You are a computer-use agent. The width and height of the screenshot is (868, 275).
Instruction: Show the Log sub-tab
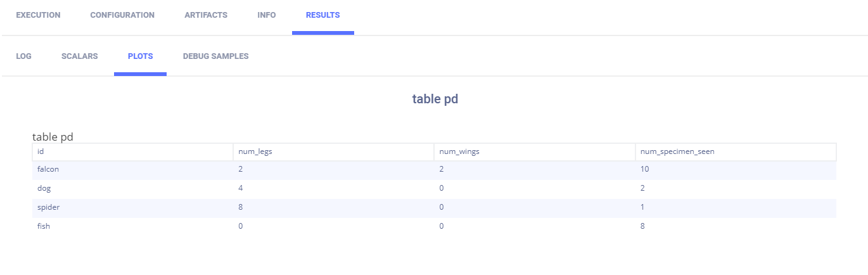[23, 56]
